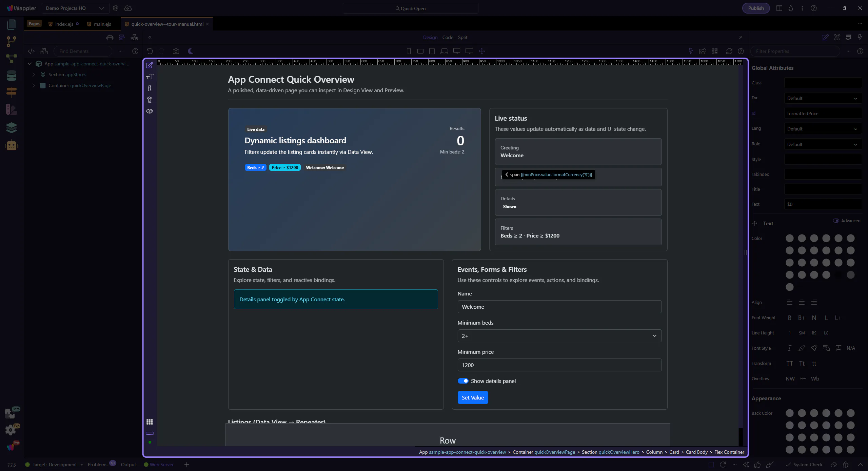Switch to the index.ejs file tab
This screenshot has width=868, height=471.
pos(64,24)
